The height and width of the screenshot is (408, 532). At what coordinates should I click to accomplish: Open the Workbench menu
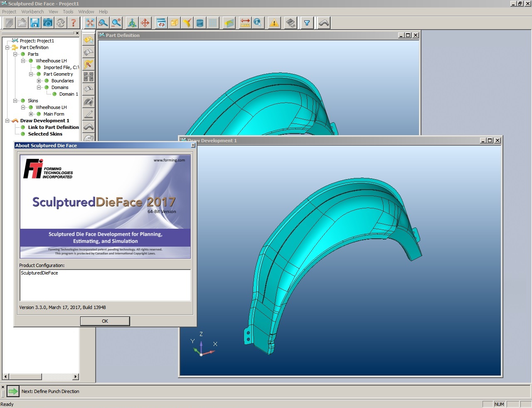point(32,12)
